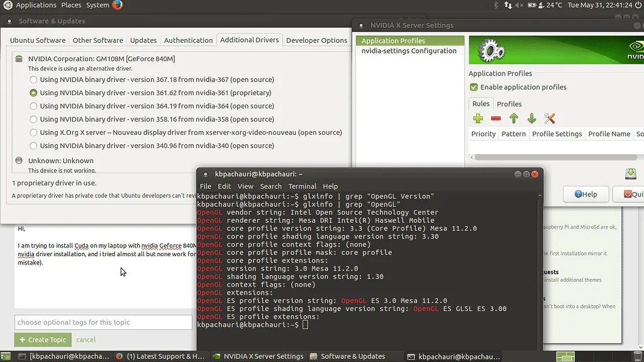Click the power session icon at top right
Screen dimensions: 644x362
638,5
